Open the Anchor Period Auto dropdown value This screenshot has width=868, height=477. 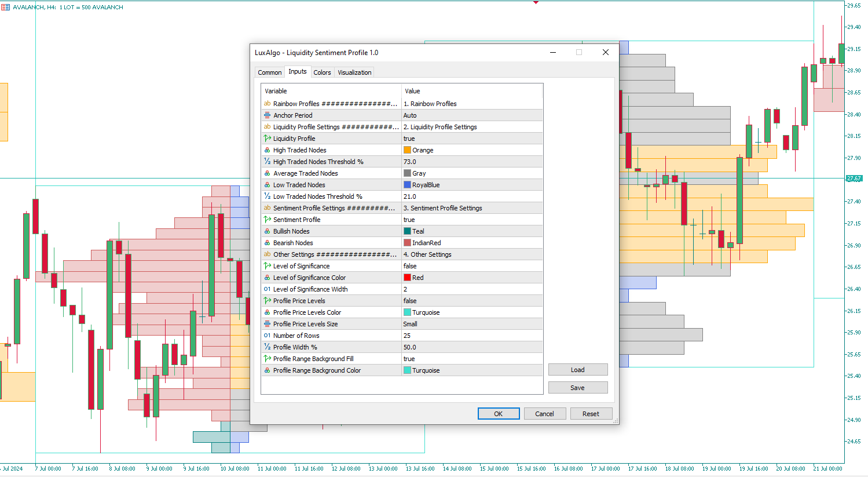(471, 115)
